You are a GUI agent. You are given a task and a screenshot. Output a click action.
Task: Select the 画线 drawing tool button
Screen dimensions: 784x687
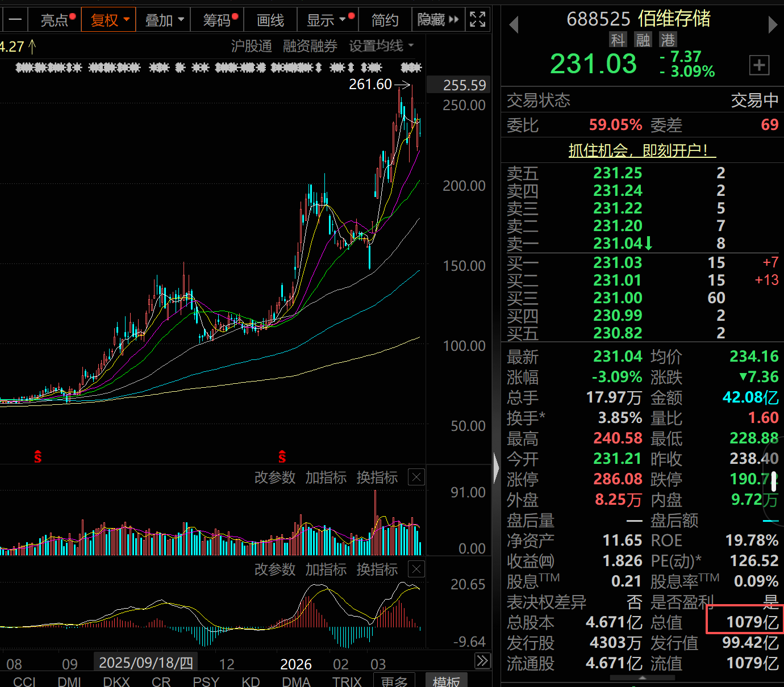tap(270, 20)
